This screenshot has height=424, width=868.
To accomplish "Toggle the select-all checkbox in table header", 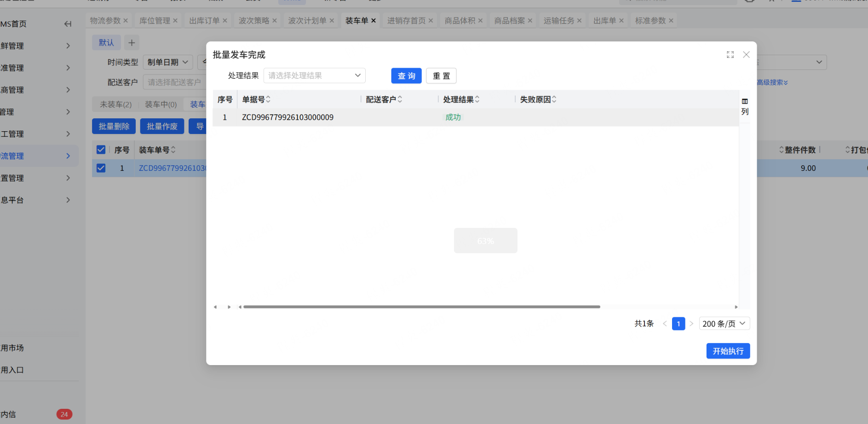I will point(101,150).
